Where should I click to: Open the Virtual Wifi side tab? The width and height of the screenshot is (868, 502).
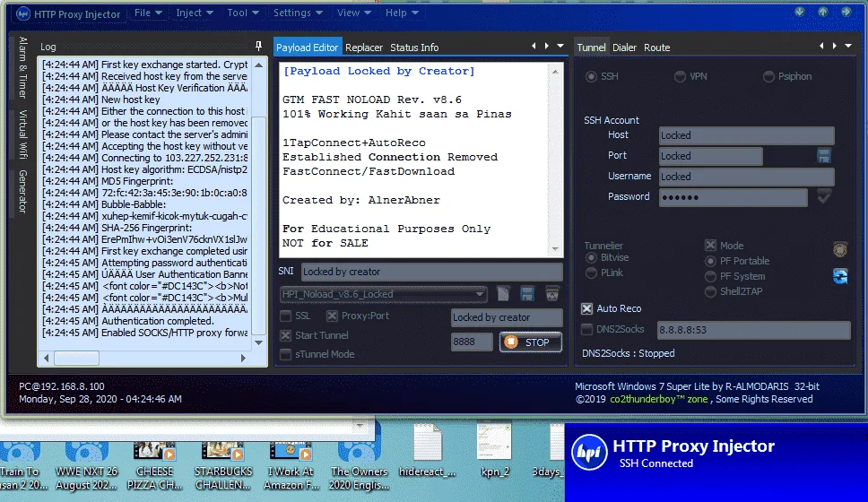click(22, 134)
